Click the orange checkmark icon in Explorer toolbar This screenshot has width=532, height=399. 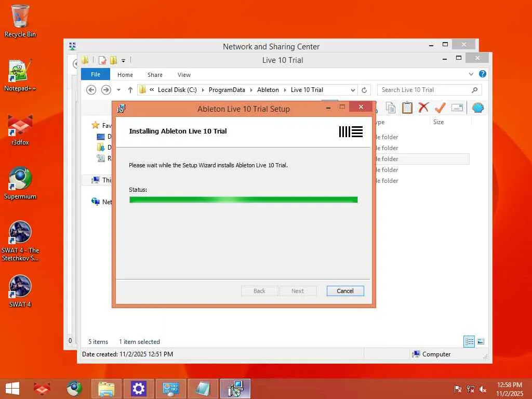pyautogui.click(x=440, y=108)
